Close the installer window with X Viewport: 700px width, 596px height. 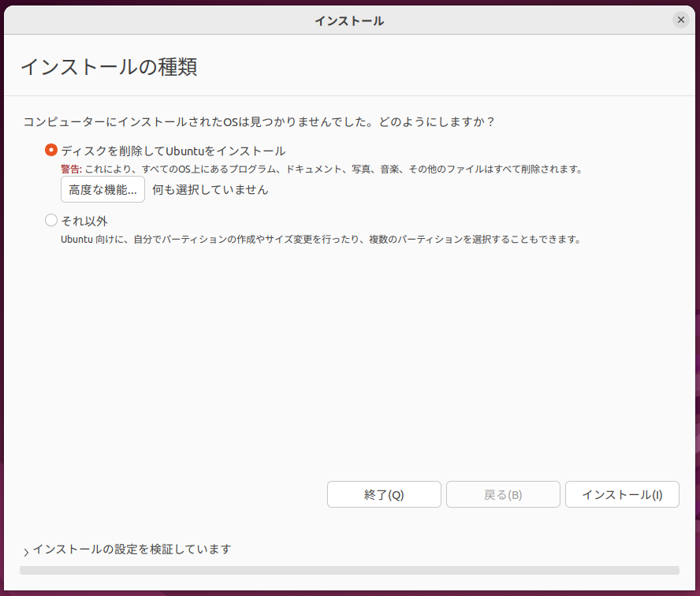[x=681, y=20]
